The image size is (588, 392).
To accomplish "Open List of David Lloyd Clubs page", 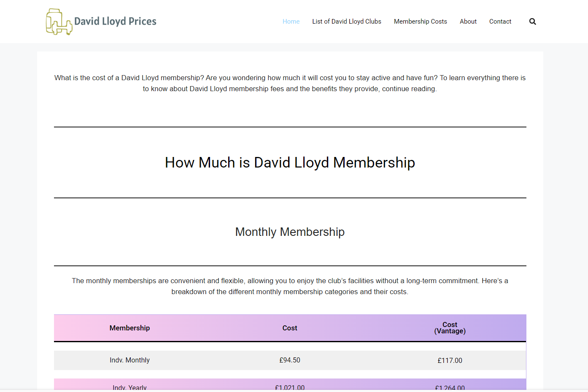I will (x=347, y=22).
